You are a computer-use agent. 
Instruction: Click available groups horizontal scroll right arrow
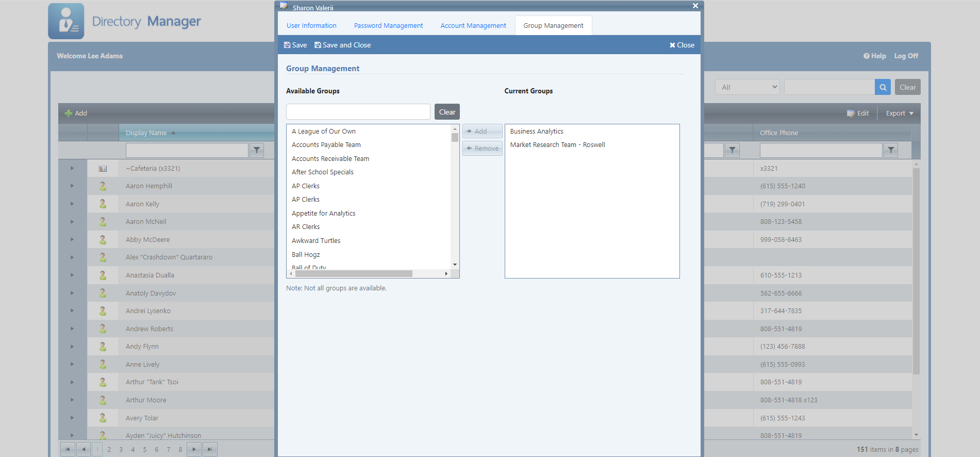click(446, 274)
